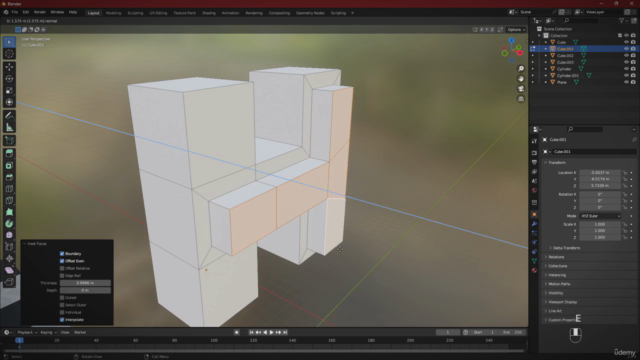The image size is (640, 360).
Task: Select the Rip Region tool
Action: click(x=9, y=282)
